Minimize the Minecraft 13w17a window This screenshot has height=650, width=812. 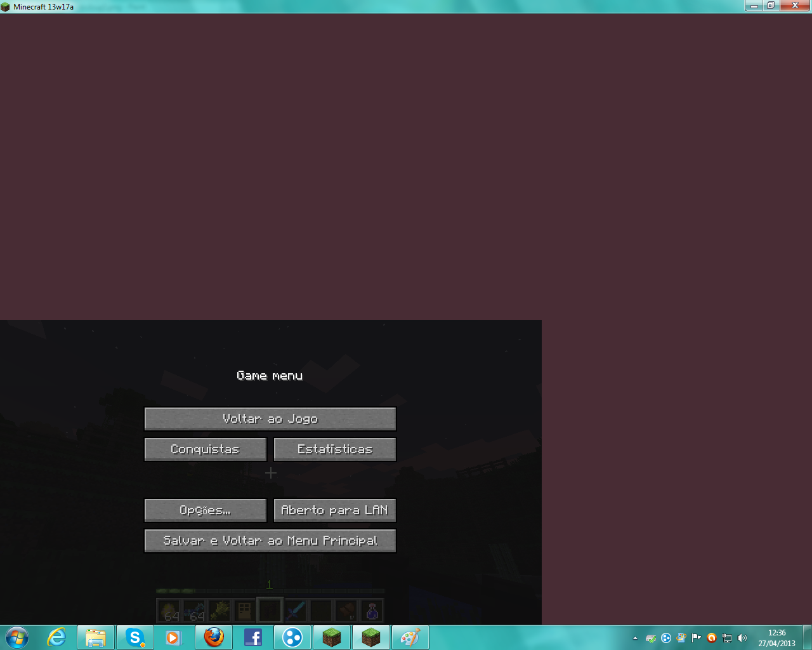point(754,6)
